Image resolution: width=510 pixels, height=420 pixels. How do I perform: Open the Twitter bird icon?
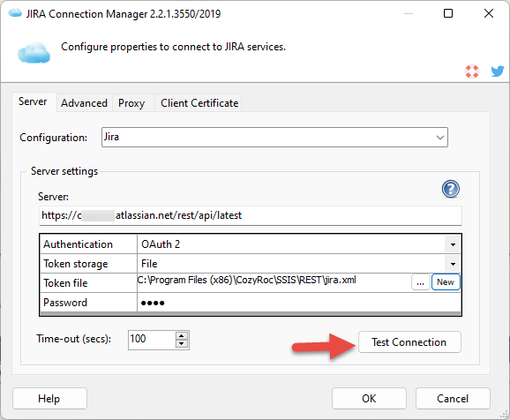pos(498,71)
